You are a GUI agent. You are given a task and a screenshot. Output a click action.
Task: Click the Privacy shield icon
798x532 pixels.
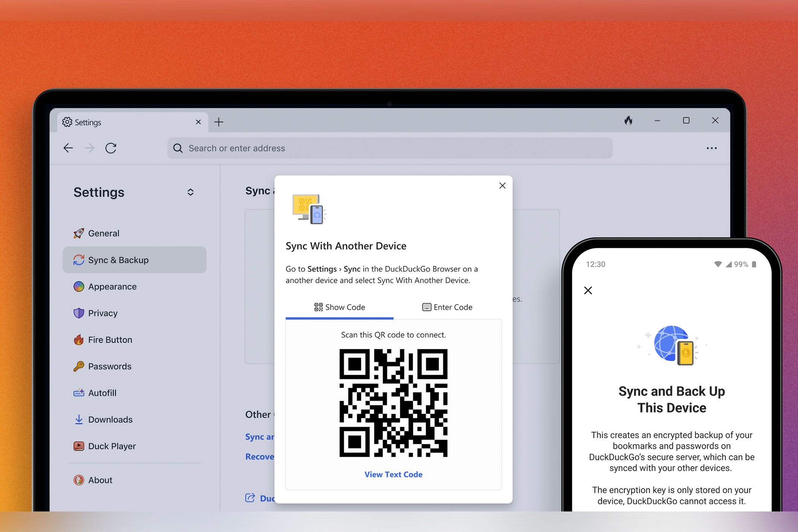(x=79, y=313)
